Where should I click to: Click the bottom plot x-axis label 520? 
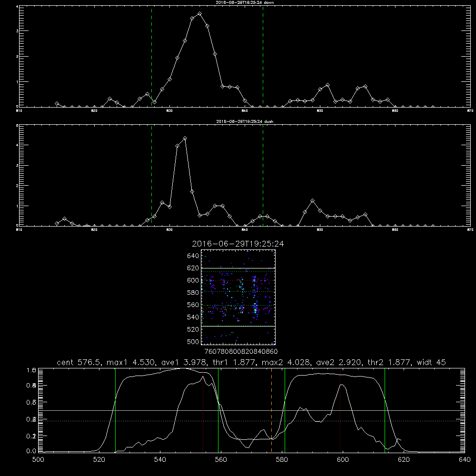pos(99,460)
